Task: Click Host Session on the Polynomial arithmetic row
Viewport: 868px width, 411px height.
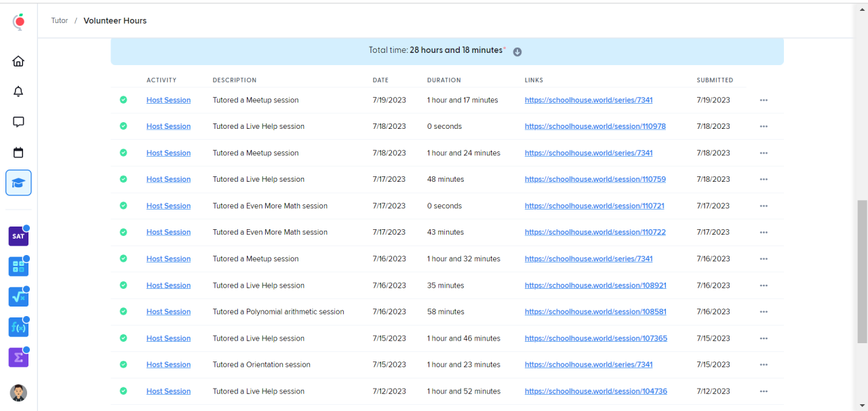Action: coord(168,312)
